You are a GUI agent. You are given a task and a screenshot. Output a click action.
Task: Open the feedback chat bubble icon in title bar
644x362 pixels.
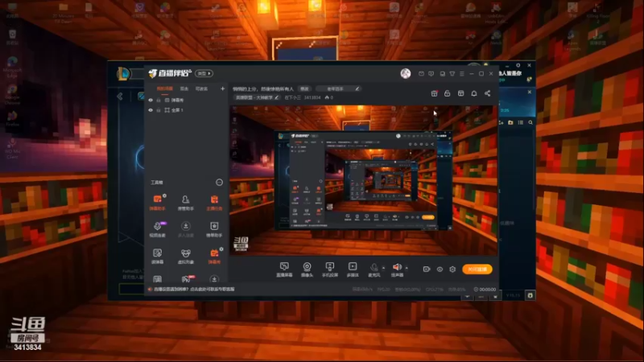[431, 73]
